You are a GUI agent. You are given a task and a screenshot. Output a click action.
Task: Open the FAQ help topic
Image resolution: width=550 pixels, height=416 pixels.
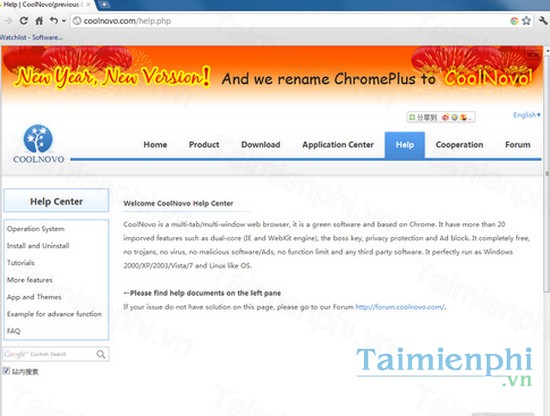pos(13,331)
